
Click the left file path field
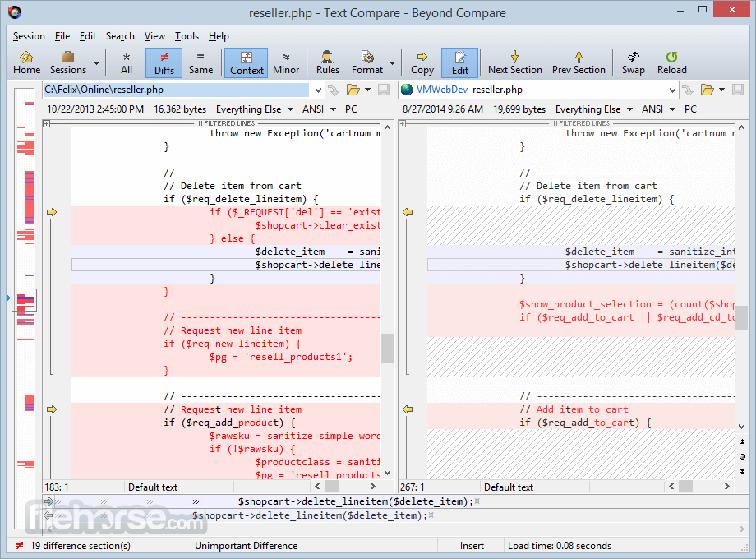tap(177, 90)
